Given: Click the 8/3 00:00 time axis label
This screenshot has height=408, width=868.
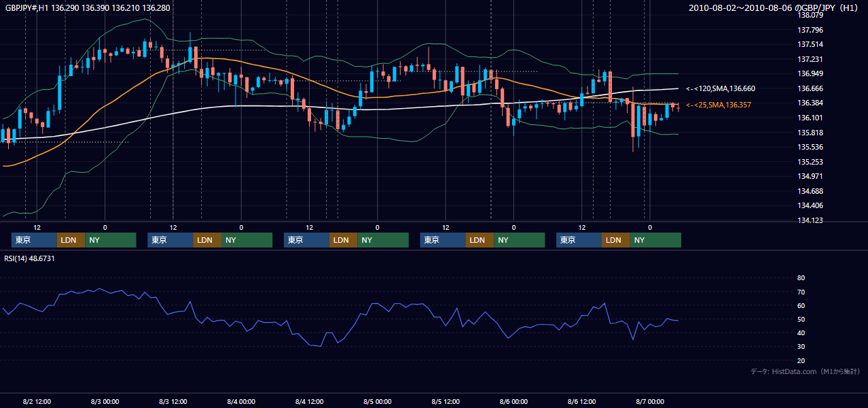Looking at the screenshot, I should pos(105,401).
